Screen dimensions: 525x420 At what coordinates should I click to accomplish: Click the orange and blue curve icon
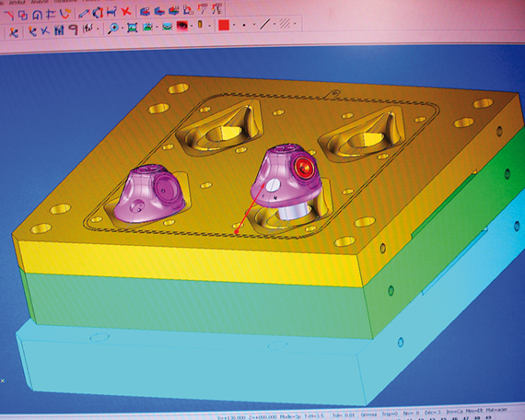65,14
